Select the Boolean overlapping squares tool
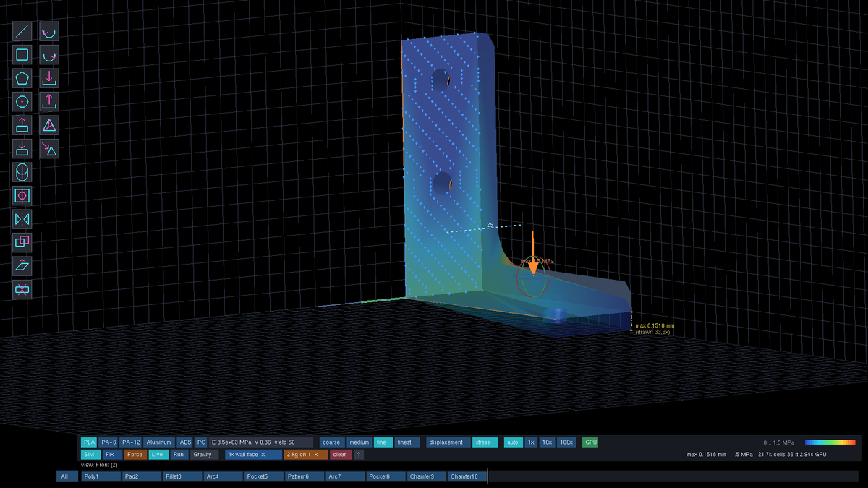Image resolution: width=868 pixels, height=488 pixels. [x=22, y=242]
